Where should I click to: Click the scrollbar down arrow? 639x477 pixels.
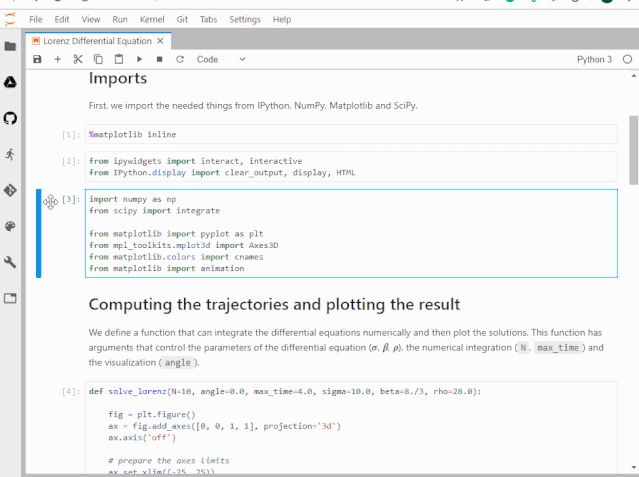(633, 467)
